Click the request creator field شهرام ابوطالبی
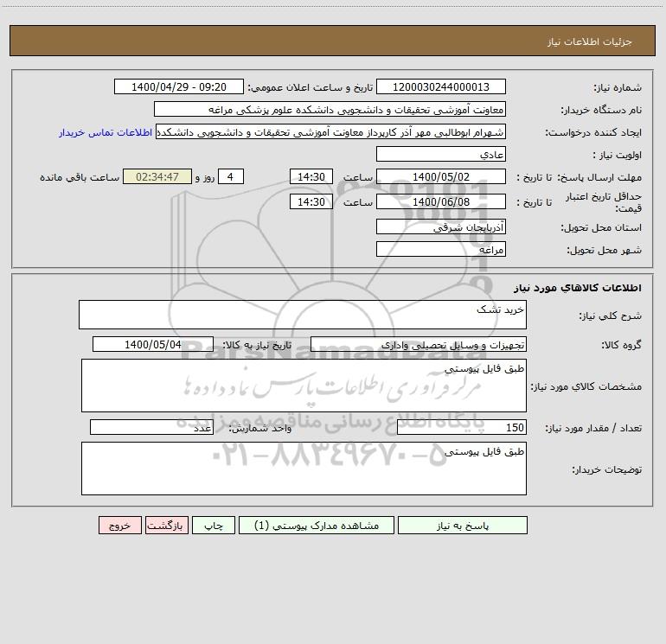The height and width of the screenshot is (644, 666). click(x=330, y=131)
